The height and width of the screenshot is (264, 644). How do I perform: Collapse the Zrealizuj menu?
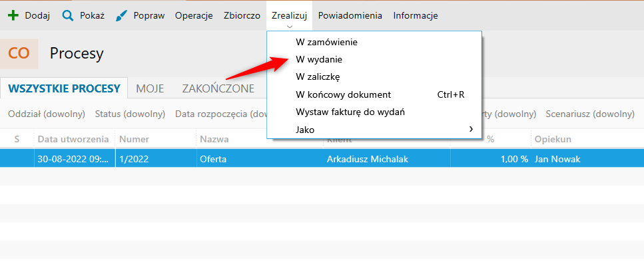(289, 15)
